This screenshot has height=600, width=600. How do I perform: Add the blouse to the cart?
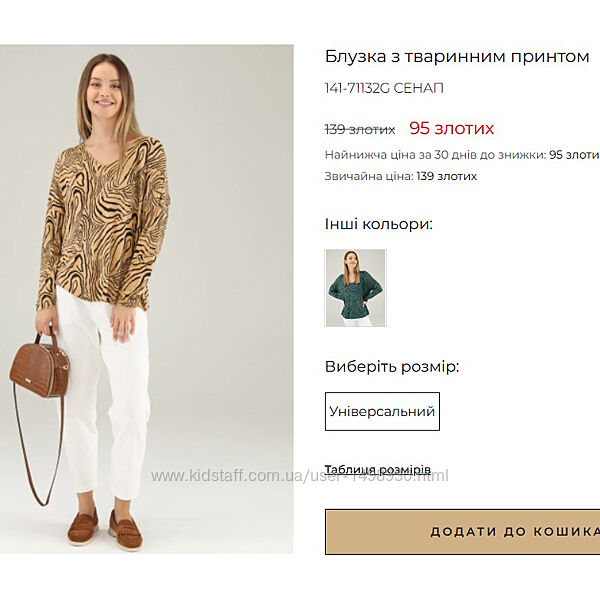(x=462, y=532)
